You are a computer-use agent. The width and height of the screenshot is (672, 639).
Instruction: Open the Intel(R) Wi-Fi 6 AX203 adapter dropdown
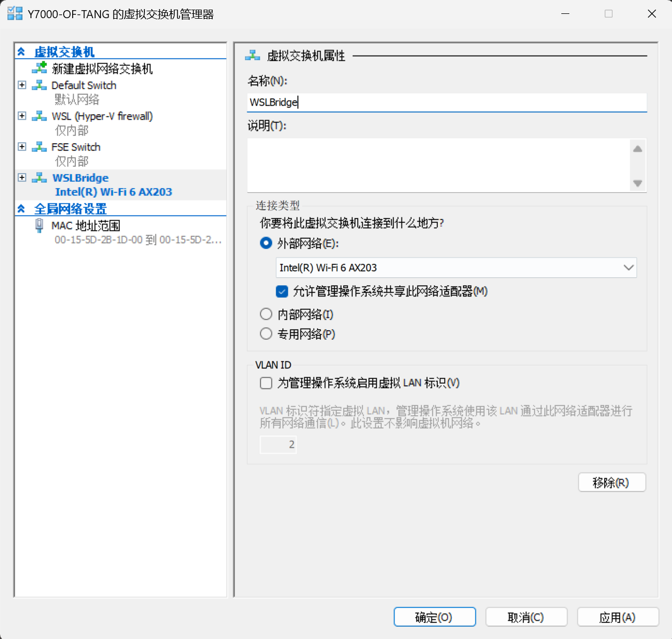pyautogui.click(x=628, y=268)
